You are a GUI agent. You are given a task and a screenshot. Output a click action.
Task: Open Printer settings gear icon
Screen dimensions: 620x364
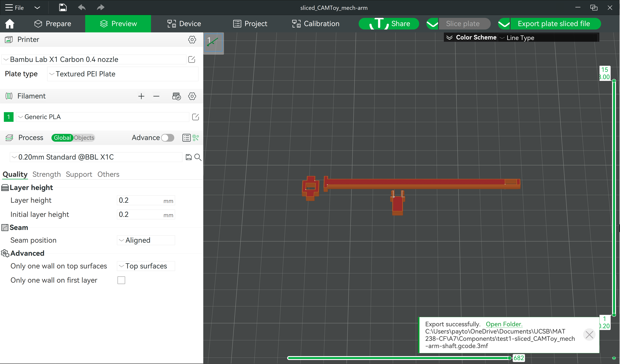pyautogui.click(x=192, y=40)
